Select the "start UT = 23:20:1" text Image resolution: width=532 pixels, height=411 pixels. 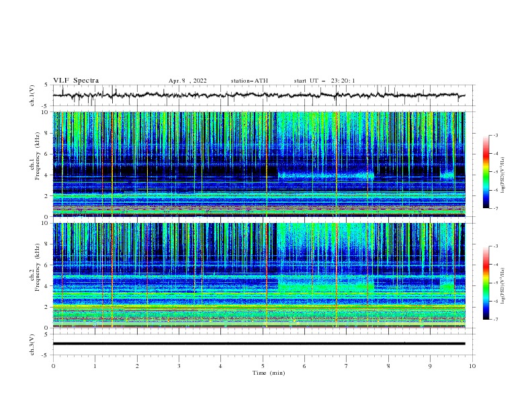click(324, 81)
